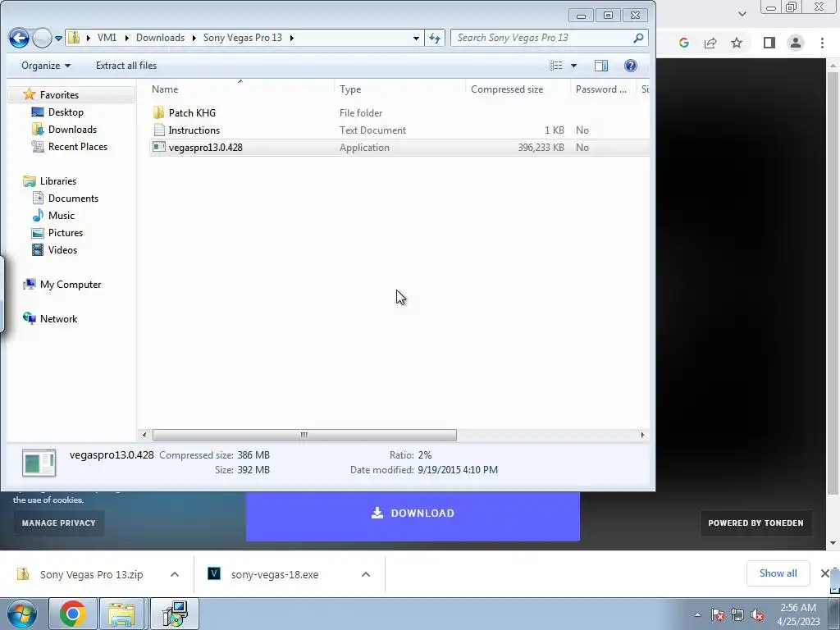Click the blue DOWNLOAD button on webpage
Image resolution: width=840 pixels, height=630 pixels.
pyautogui.click(x=413, y=514)
